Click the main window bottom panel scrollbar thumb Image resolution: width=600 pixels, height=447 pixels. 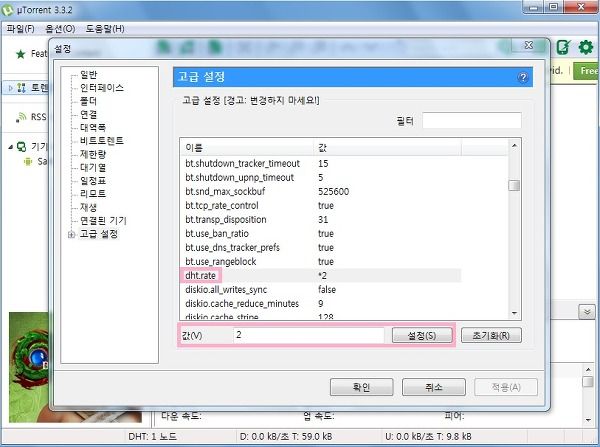[x=588, y=382]
